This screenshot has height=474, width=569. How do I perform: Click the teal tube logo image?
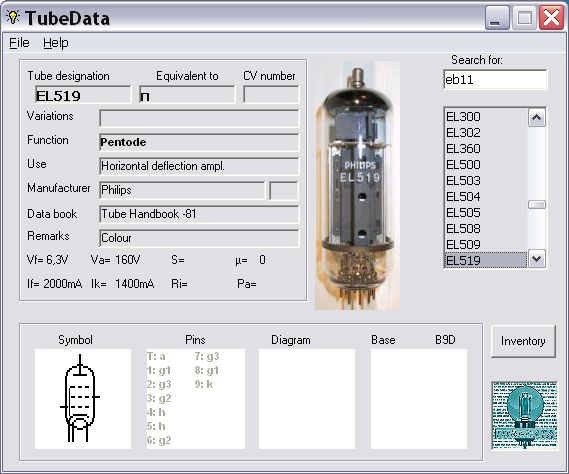click(x=525, y=416)
